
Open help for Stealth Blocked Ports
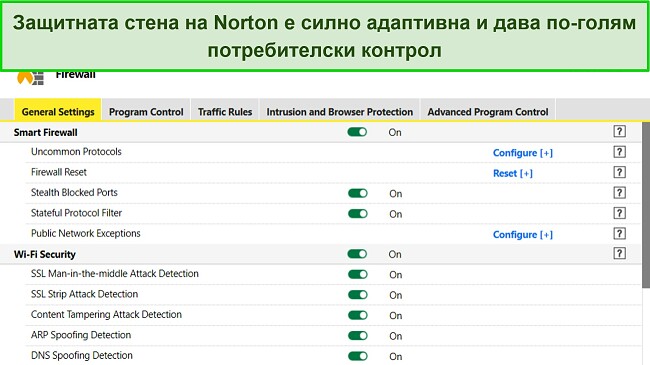click(619, 192)
